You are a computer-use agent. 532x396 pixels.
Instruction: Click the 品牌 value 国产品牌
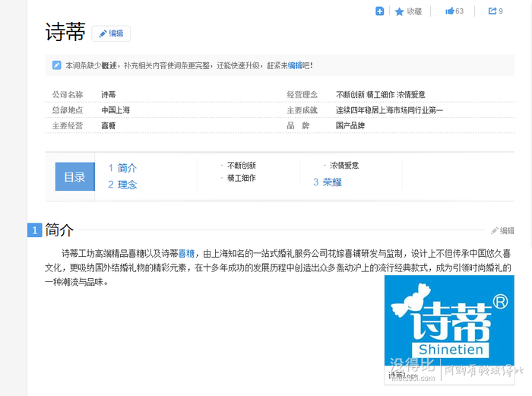coord(350,125)
